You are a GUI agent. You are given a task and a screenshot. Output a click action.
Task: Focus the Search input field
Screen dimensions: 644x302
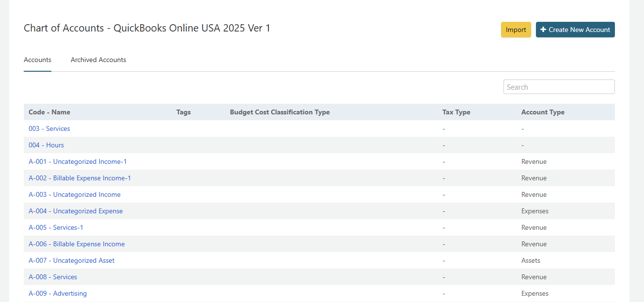click(x=559, y=87)
